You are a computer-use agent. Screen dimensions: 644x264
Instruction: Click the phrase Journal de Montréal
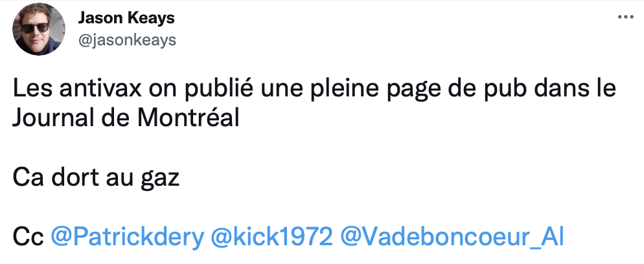126,118
